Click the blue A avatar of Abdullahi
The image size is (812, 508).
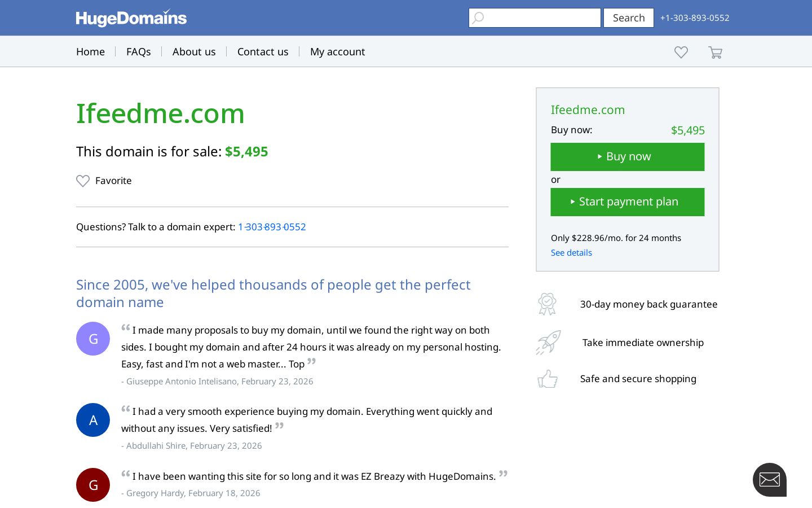click(93, 420)
